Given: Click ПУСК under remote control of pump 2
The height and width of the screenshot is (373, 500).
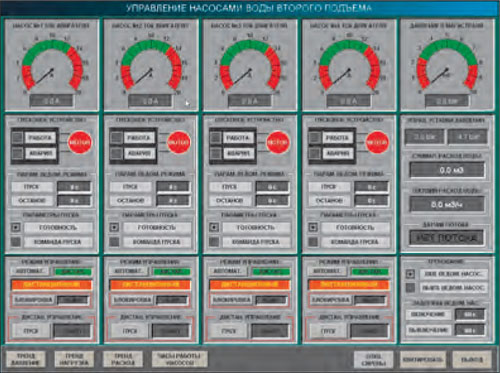Looking at the screenshot, I should coord(130,331).
